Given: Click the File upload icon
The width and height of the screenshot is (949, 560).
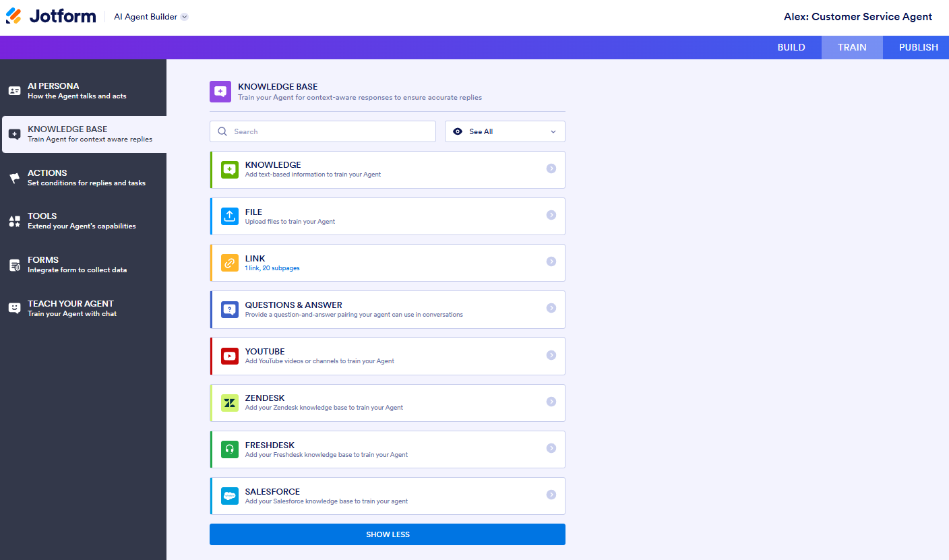Looking at the screenshot, I should pyautogui.click(x=229, y=216).
